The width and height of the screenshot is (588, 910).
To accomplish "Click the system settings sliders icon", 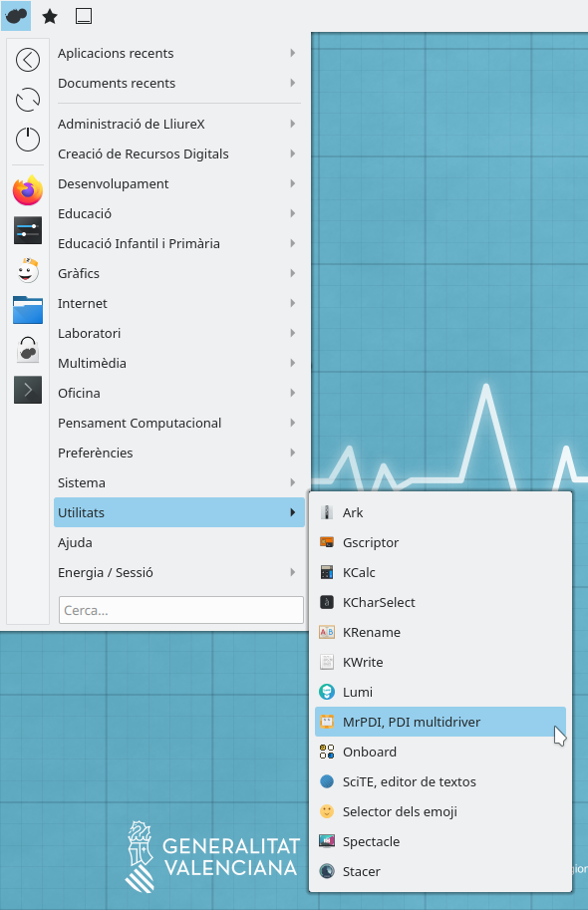I will [x=28, y=230].
